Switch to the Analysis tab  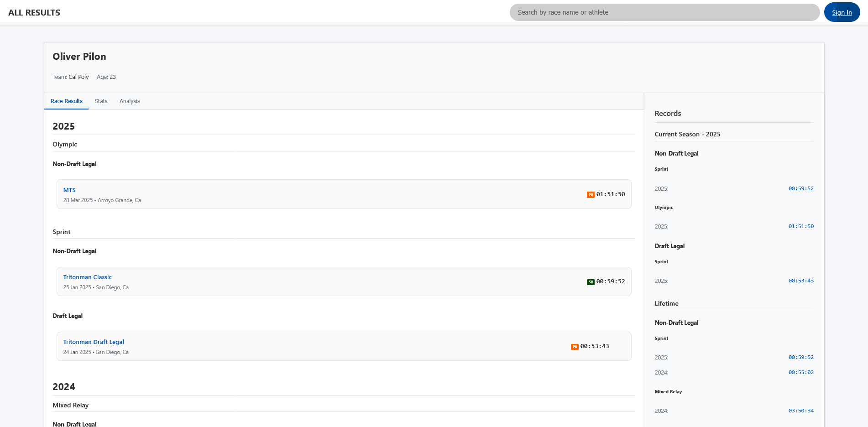click(x=130, y=101)
